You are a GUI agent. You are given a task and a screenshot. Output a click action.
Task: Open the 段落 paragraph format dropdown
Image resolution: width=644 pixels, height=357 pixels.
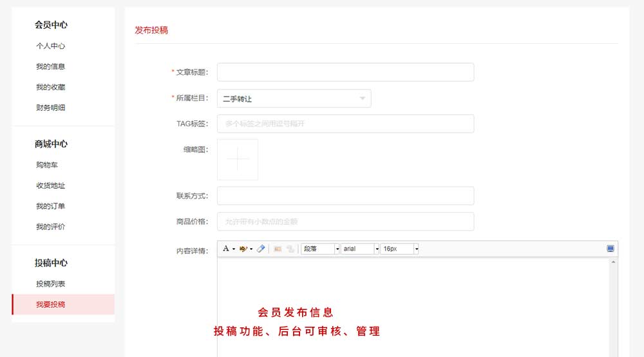320,249
